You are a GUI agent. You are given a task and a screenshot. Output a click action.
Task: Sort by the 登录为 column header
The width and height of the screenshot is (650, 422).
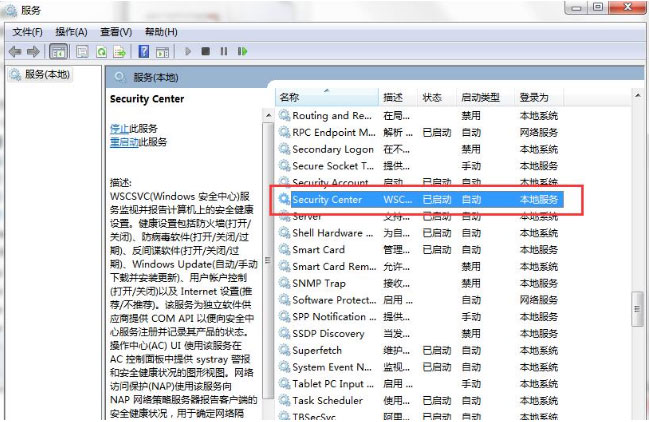coord(539,97)
